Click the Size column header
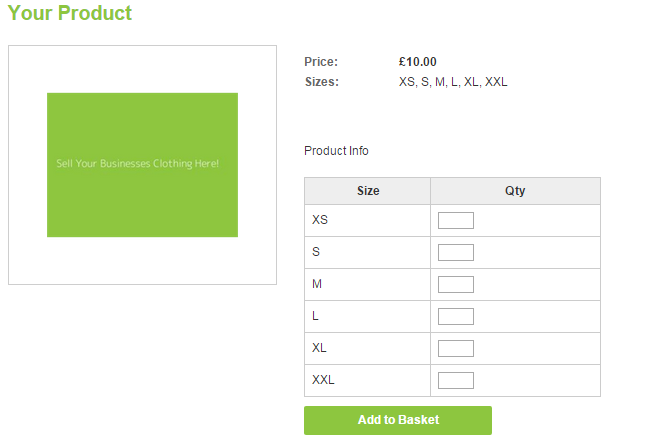Screen dimensions: 652x446 point(367,191)
